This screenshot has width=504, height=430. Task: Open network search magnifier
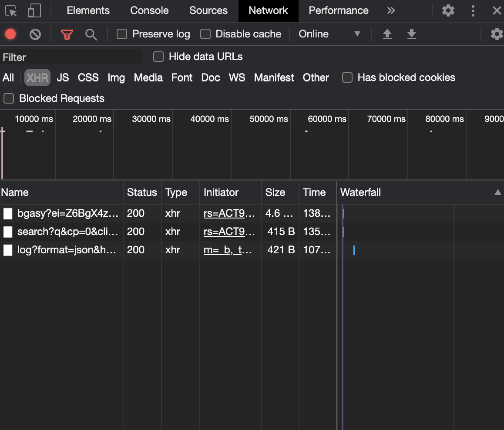point(91,34)
